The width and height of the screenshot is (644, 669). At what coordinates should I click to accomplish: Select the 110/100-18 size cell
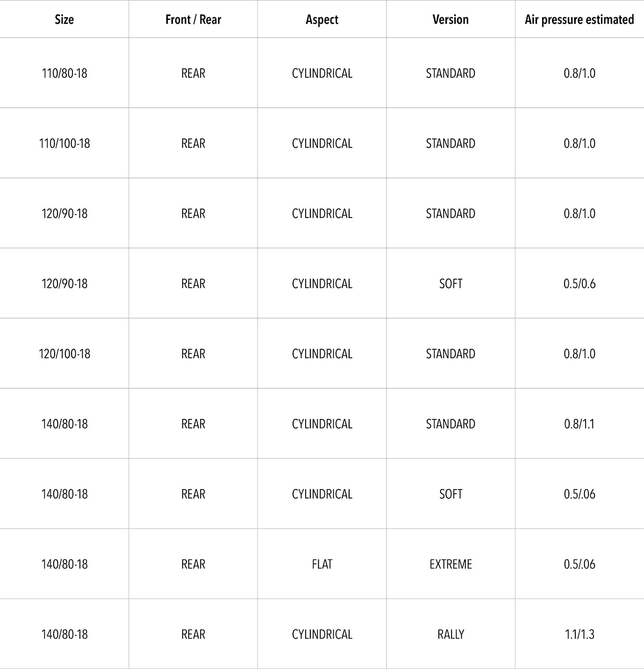[x=64, y=144]
